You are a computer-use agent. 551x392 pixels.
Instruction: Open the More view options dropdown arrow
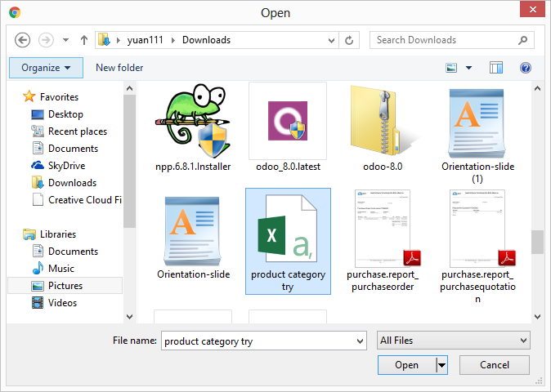[468, 68]
